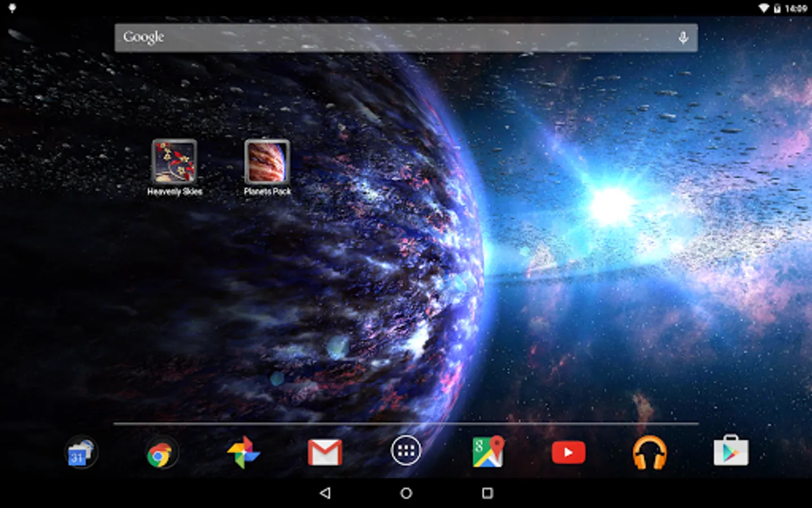
Task: Tap the Google search bar
Action: (x=406, y=38)
